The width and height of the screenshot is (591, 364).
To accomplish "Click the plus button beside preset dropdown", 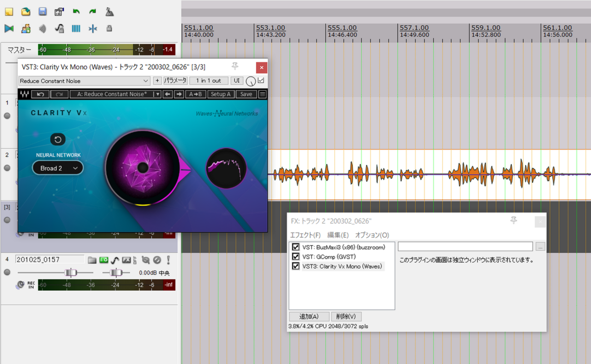I will point(157,80).
